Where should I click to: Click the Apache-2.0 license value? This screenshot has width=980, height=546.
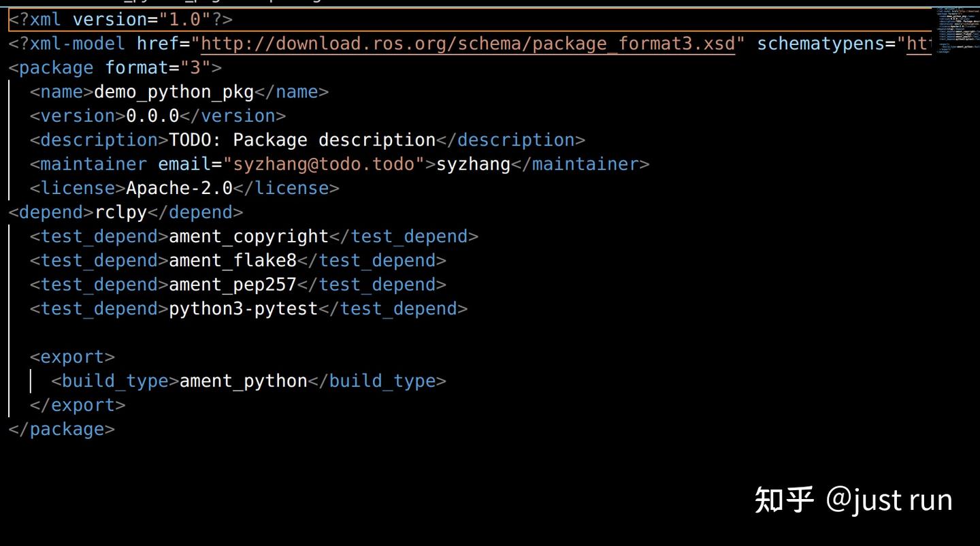coord(179,189)
